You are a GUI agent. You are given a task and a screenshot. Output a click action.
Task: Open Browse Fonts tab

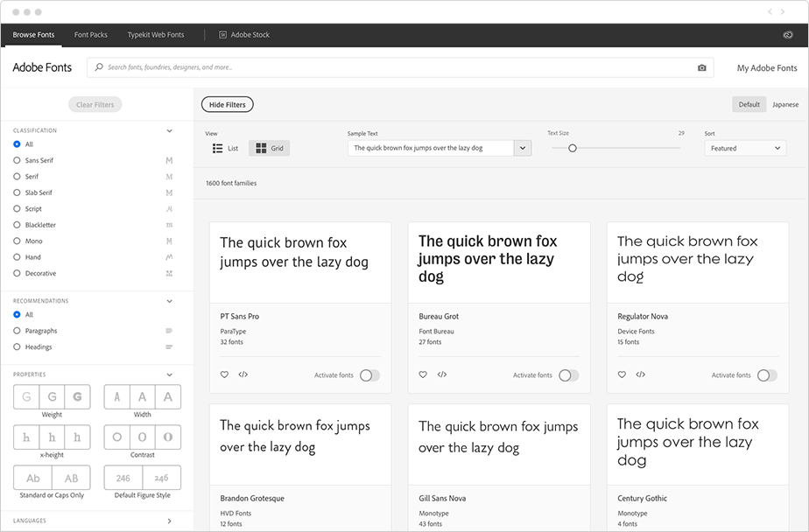33,35
